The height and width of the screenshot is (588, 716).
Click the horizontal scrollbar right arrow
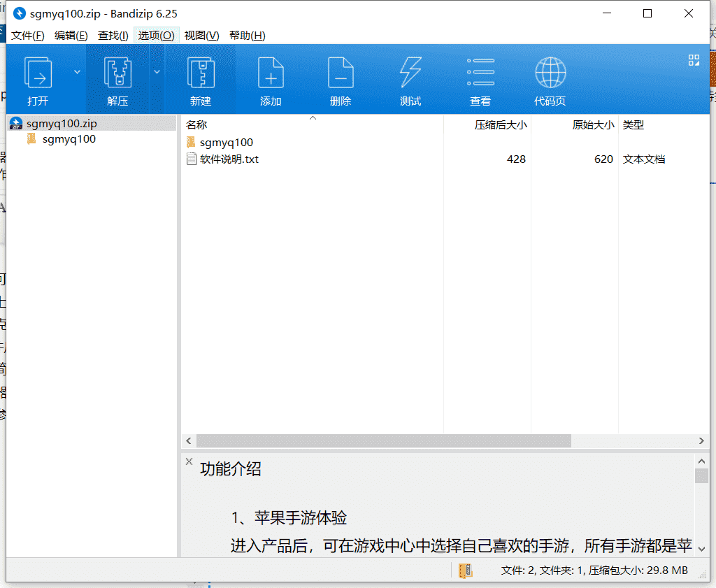[701, 441]
